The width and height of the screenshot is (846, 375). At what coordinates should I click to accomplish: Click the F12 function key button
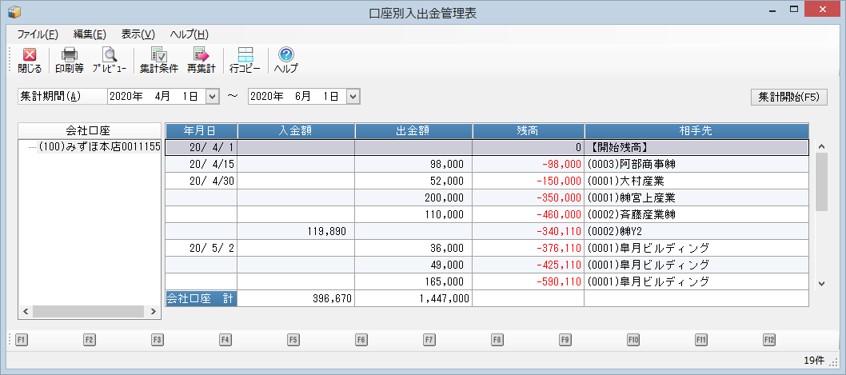point(769,340)
